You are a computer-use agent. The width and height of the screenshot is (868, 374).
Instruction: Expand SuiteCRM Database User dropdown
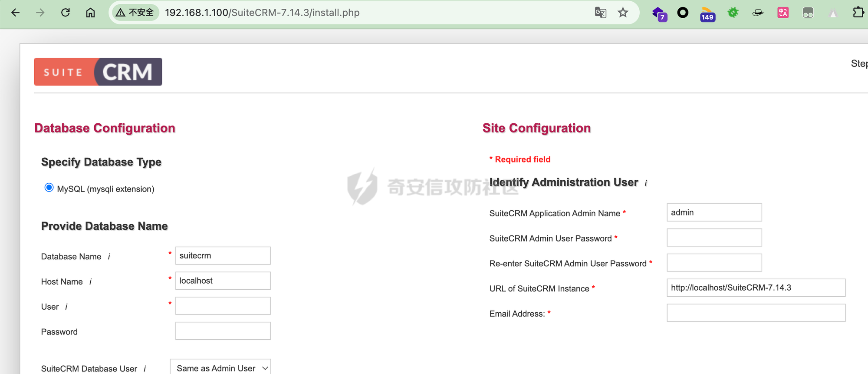coord(220,368)
